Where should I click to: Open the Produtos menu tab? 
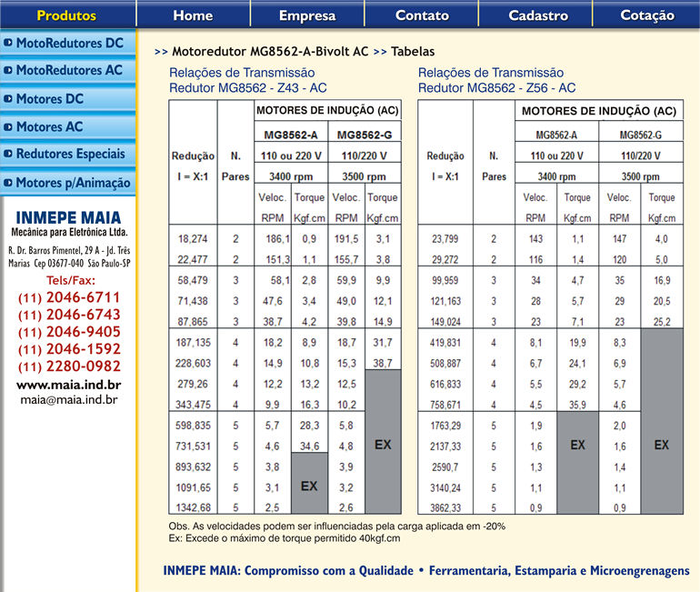point(66,15)
